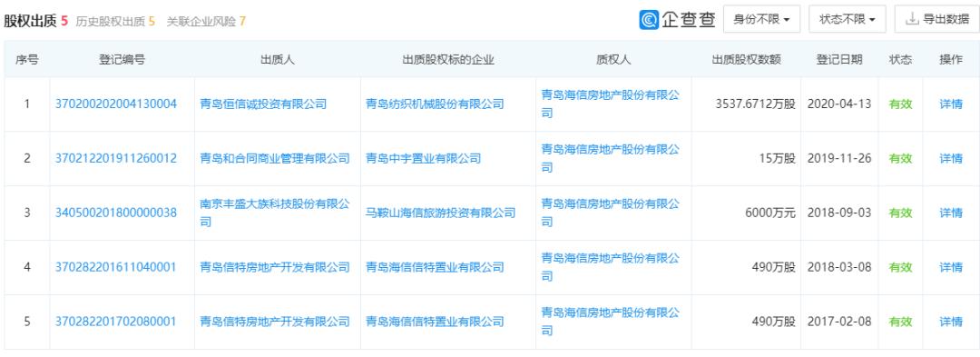Open registration number 370282201702080001
This screenshot has width=980, height=357.
[x=116, y=322]
